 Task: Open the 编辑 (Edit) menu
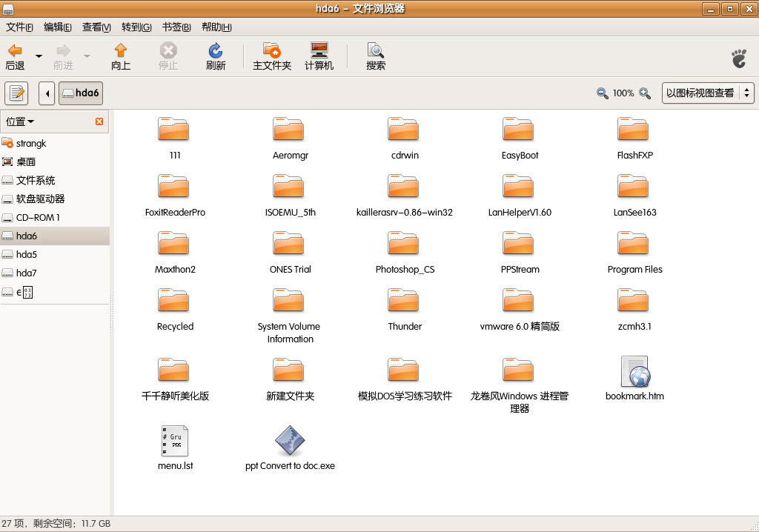click(x=58, y=27)
